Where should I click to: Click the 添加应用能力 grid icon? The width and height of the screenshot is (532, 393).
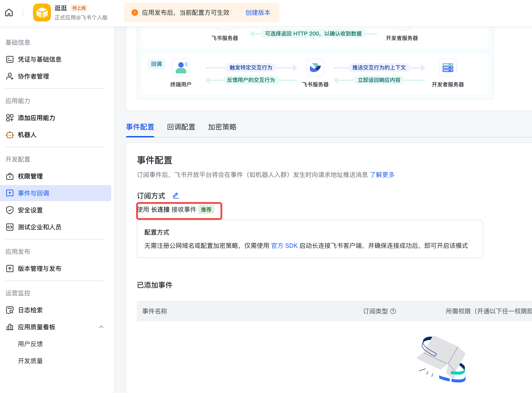click(10, 118)
